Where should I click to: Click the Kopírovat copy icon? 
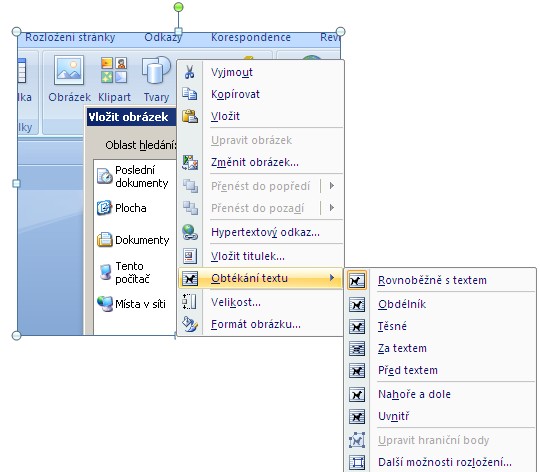tap(189, 94)
